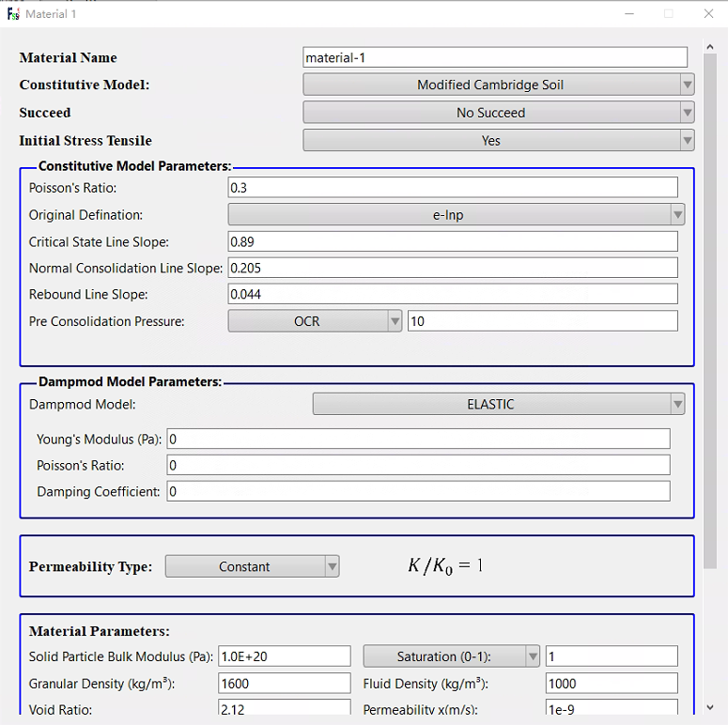Open the Pre Consolidation Pressure OCR dropdown
Screen dimensions: 728x725
[315, 321]
